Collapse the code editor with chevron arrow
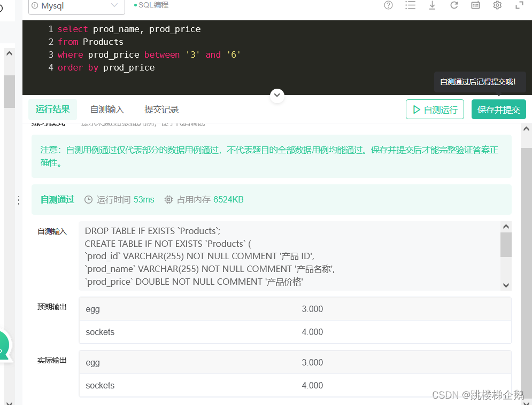This screenshot has height=405, width=532. point(277,95)
